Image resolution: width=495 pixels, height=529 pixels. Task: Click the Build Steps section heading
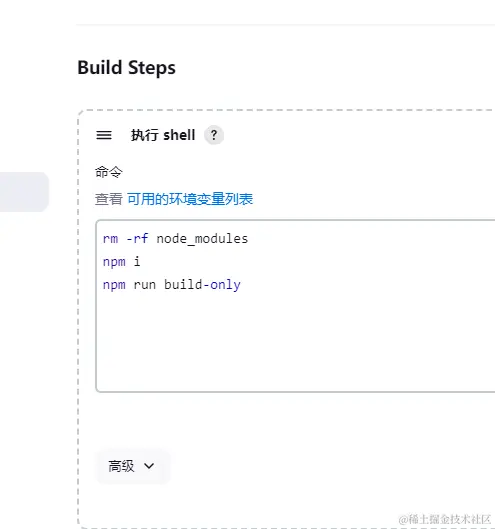point(127,67)
